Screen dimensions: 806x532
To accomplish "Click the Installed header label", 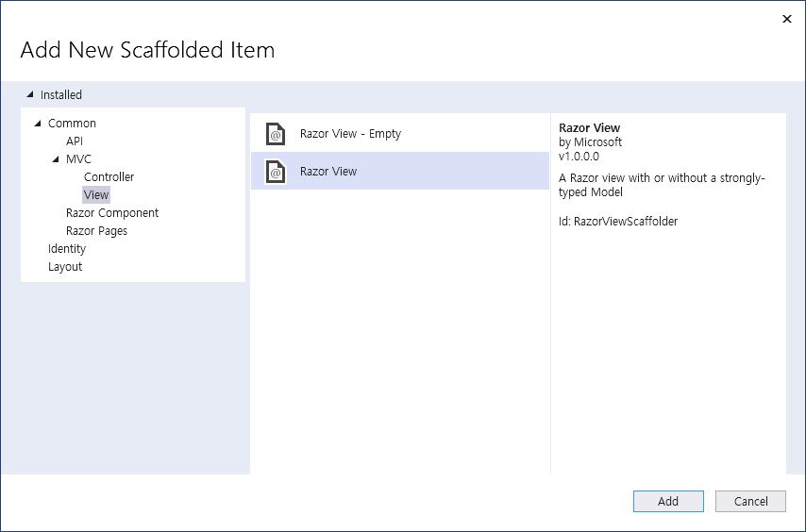I will 61,94.
